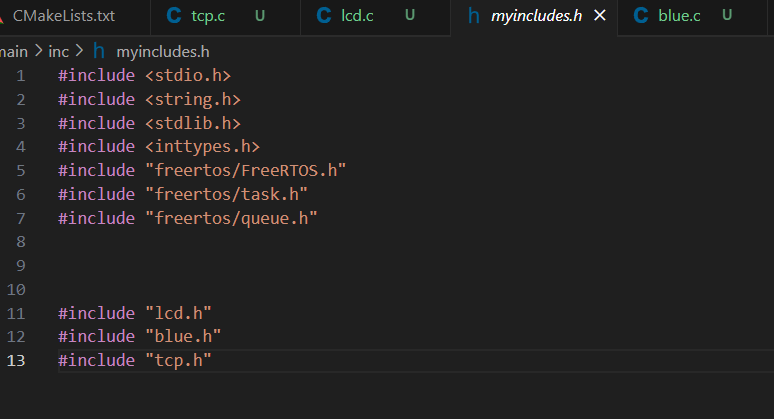
Task: Click the #include keyword on line 5
Action: pos(96,170)
